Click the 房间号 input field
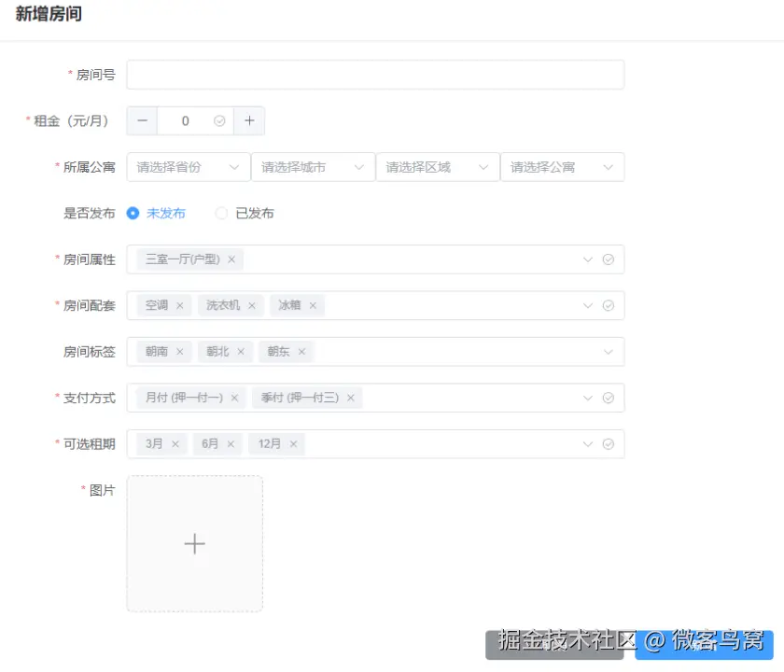784x672 pixels. [375, 75]
